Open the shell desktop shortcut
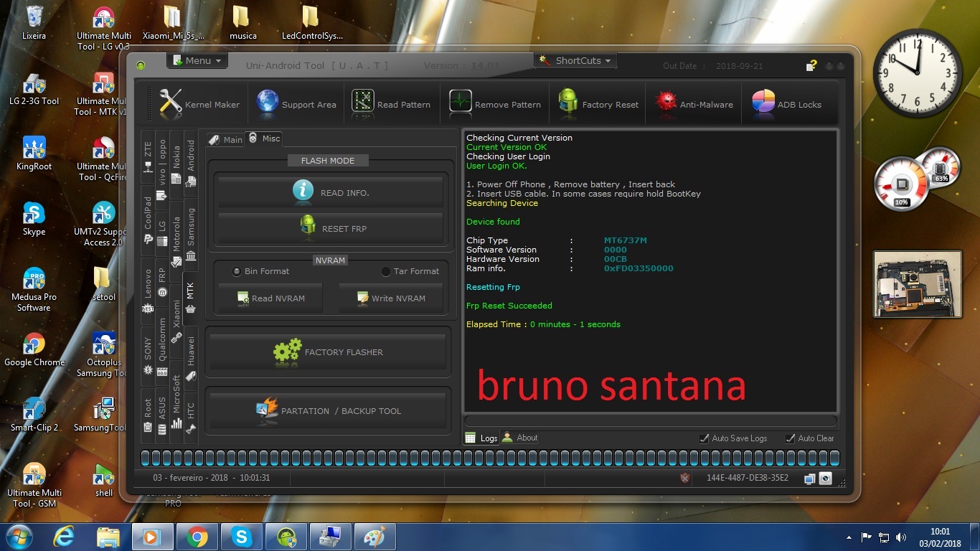The width and height of the screenshot is (980, 551). point(103,480)
